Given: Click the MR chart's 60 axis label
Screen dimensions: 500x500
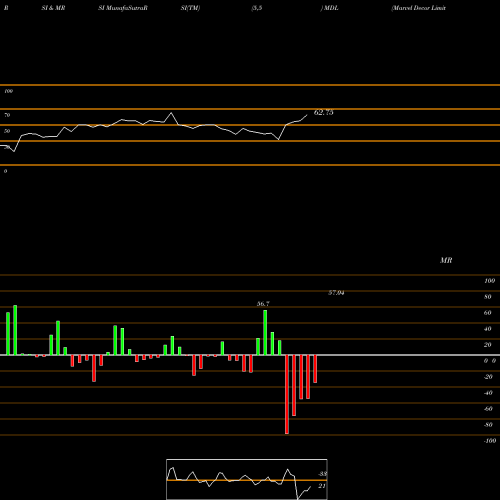Looking at the screenshot, I should pos(488,313).
